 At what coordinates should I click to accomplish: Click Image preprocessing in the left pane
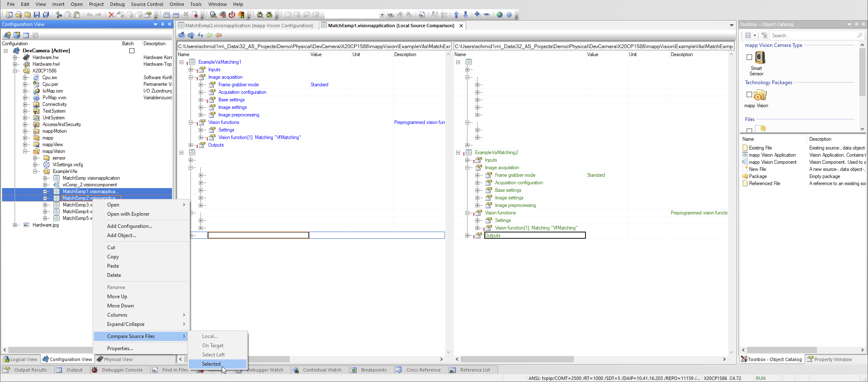pyautogui.click(x=239, y=115)
